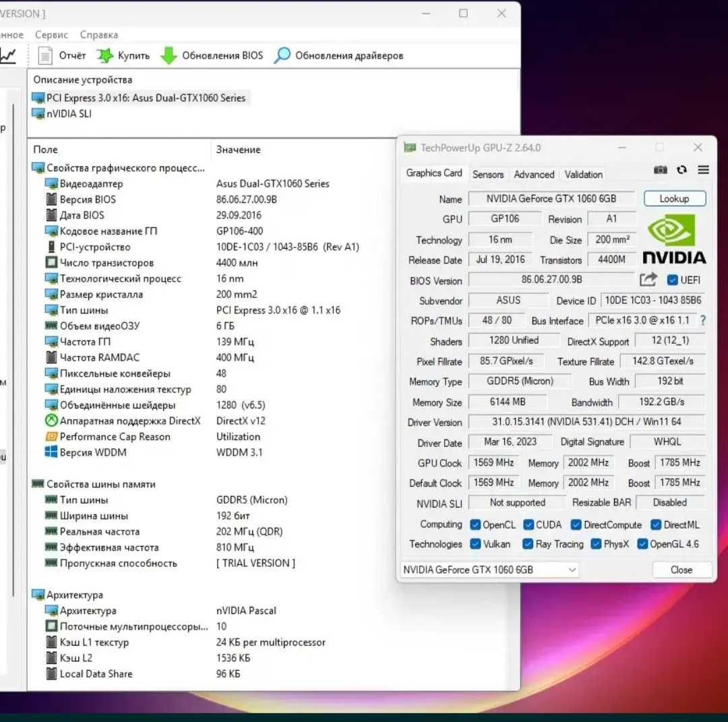Click the Close button in GPU-Z
The width and height of the screenshot is (728, 722).
(681, 570)
